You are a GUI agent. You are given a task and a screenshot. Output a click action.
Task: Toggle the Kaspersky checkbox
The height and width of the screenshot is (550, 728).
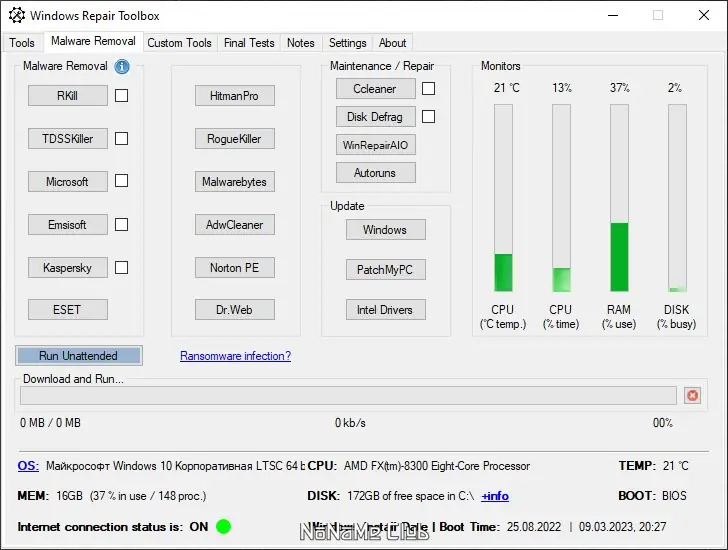[122, 267]
